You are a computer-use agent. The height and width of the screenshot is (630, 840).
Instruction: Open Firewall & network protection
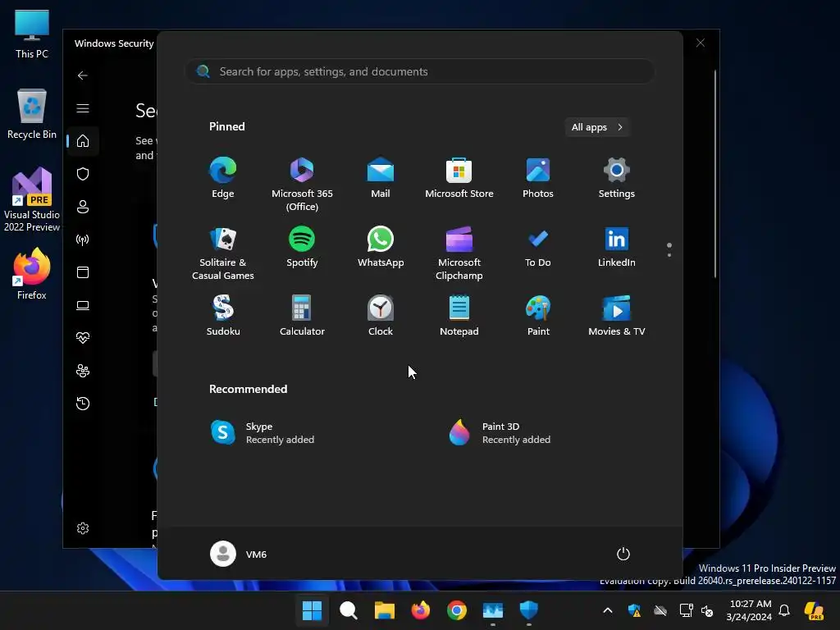[83, 240]
